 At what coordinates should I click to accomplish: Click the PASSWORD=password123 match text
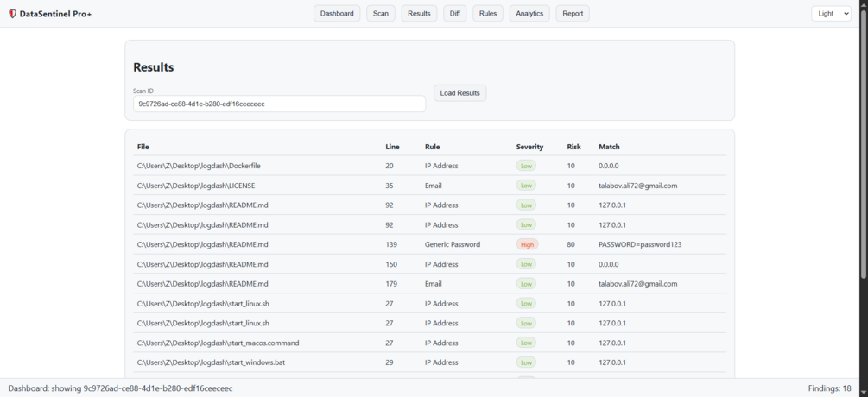tap(640, 244)
